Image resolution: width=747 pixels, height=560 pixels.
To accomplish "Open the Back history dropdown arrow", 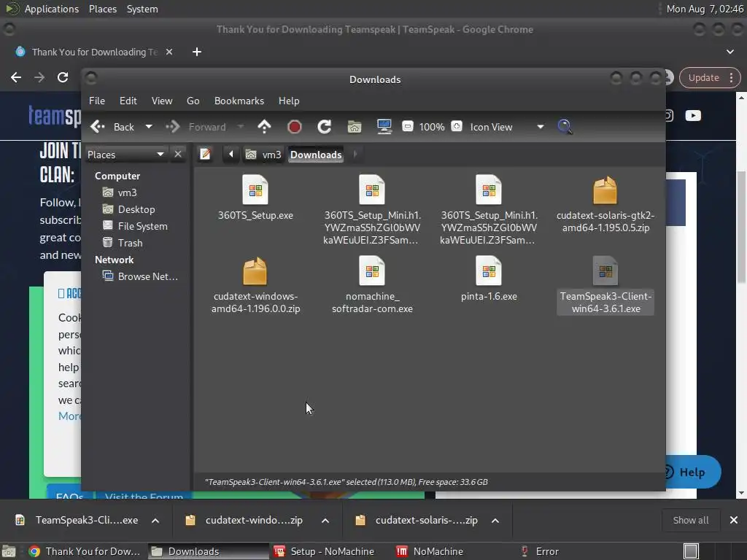I will point(149,127).
